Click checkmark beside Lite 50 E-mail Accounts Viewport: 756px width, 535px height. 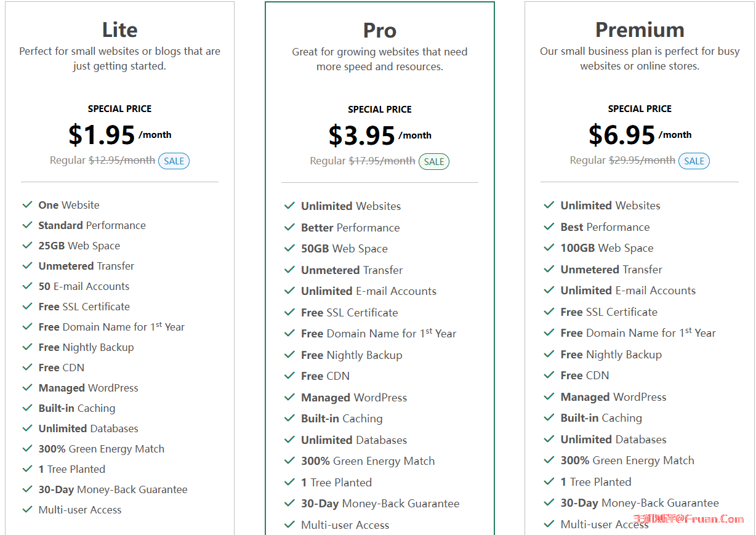pos(27,286)
